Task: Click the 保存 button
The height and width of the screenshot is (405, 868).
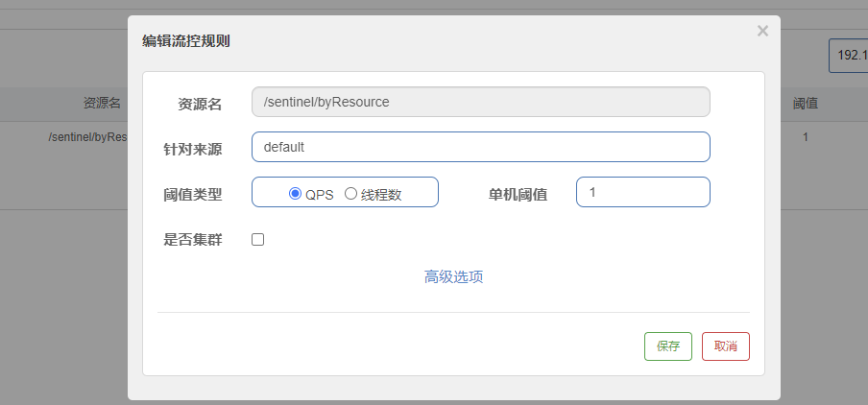Action: tap(667, 346)
